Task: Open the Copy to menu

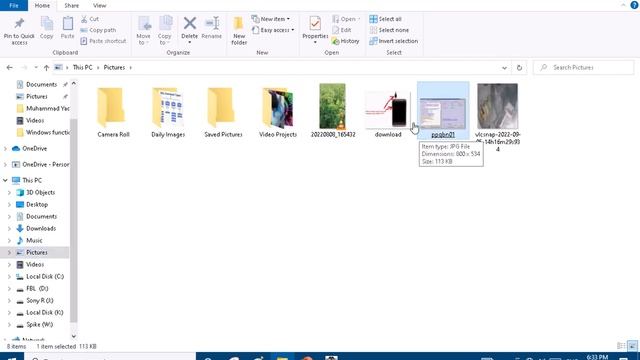Action: pyautogui.click(x=165, y=30)
